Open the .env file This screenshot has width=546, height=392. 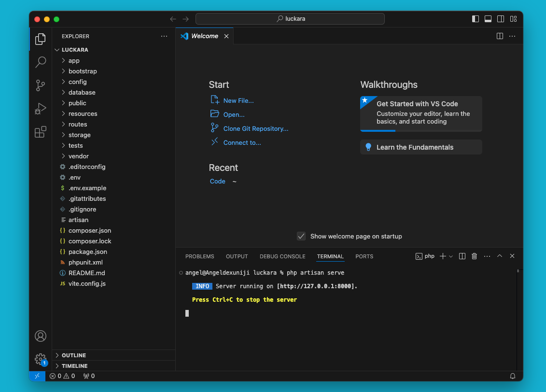113,177
